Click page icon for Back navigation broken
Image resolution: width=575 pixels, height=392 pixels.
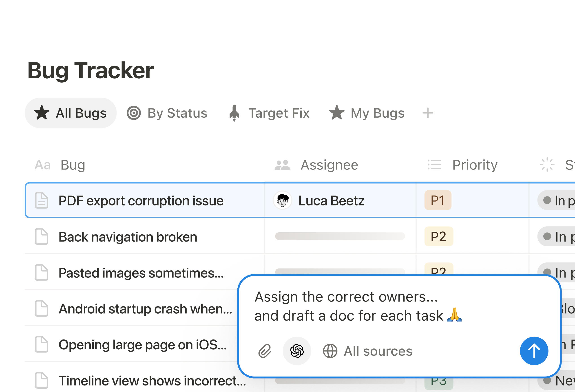(42, 237)
